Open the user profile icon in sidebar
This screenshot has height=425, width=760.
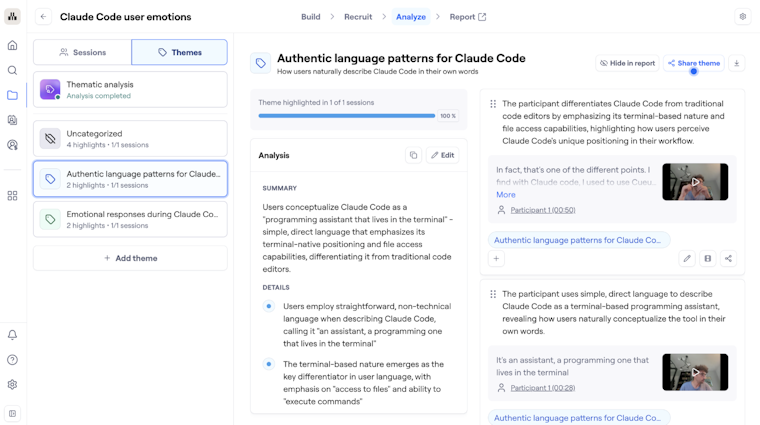(13, 144)
